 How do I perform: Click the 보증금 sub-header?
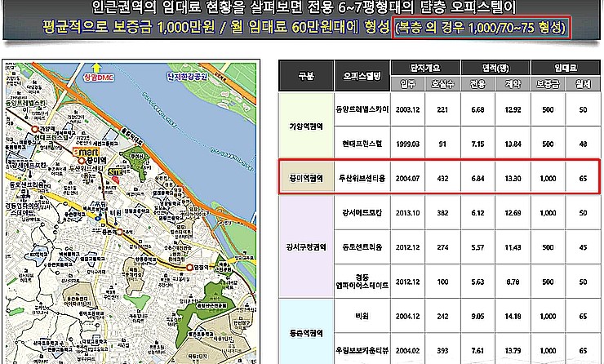point(548,83)
